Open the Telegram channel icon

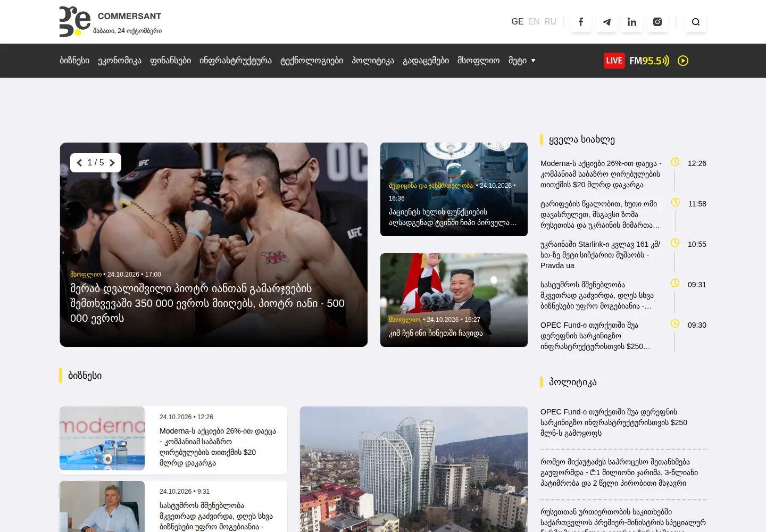tap(606, 22)
